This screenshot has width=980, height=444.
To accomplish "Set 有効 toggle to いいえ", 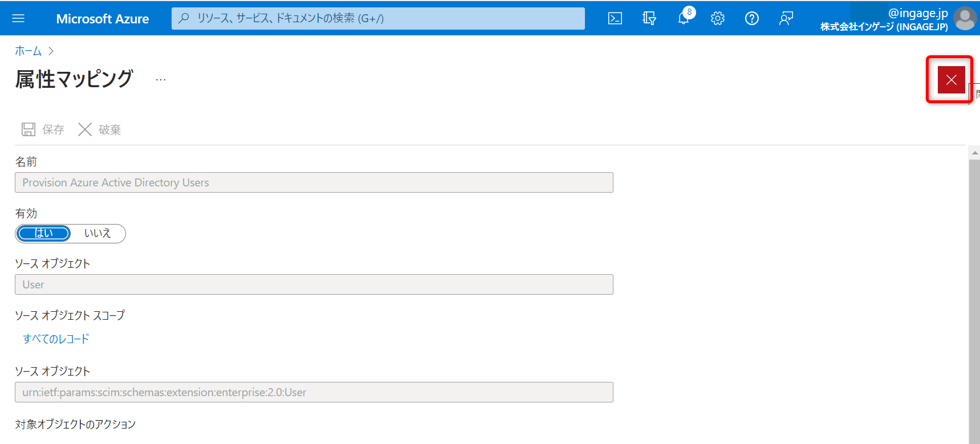I will (97, 233).
